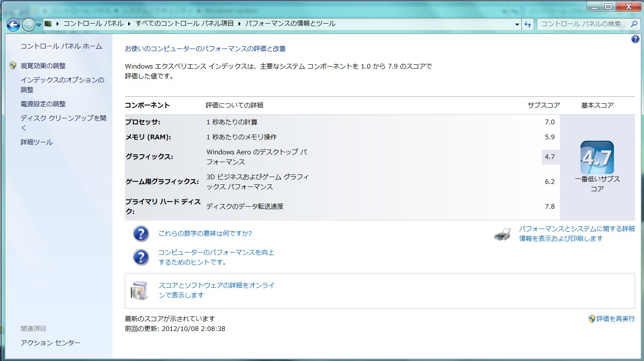Click the magnifier search icon

[x=634, y=24]
